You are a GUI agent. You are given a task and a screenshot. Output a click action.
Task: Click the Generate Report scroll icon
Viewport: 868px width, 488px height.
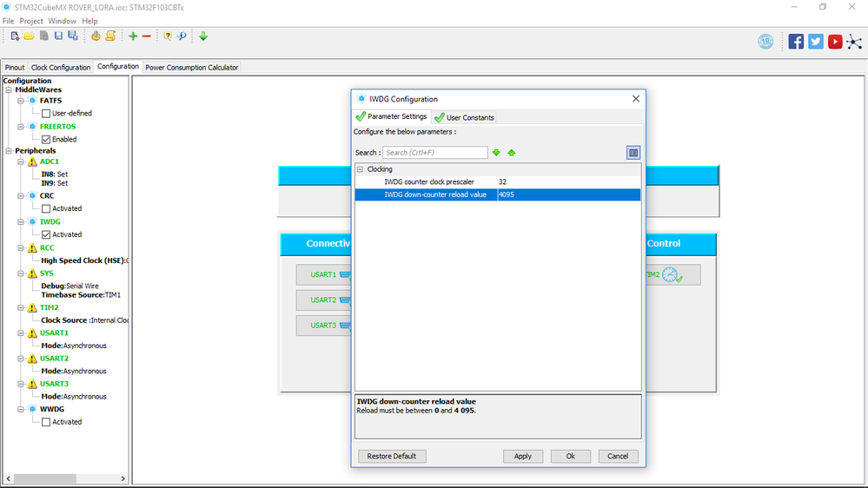coord(110,36)
